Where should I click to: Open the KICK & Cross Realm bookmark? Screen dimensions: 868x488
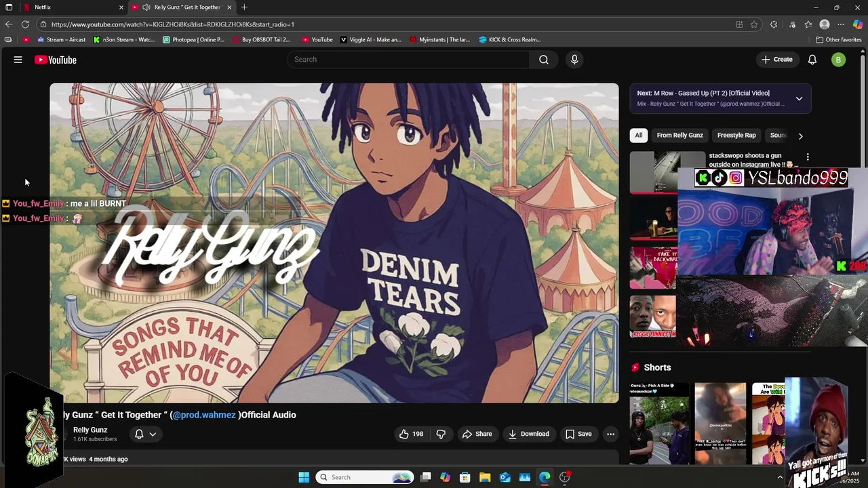coord(509,40)
